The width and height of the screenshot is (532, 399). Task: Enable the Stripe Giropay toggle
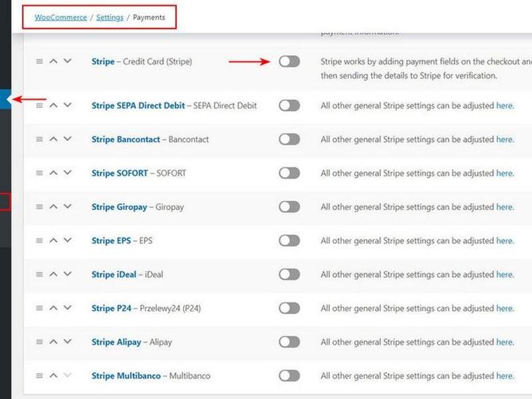click(289, 207)
